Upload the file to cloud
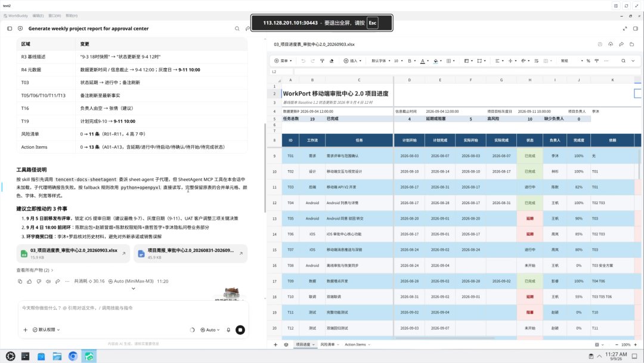Viewport: 644px width, 363px height. (611, 44)
